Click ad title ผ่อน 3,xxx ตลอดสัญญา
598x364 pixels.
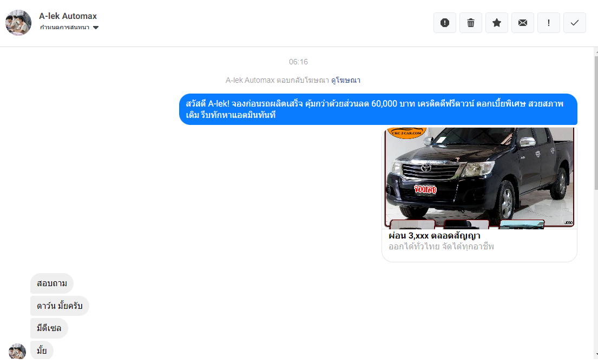coord(435,236)
